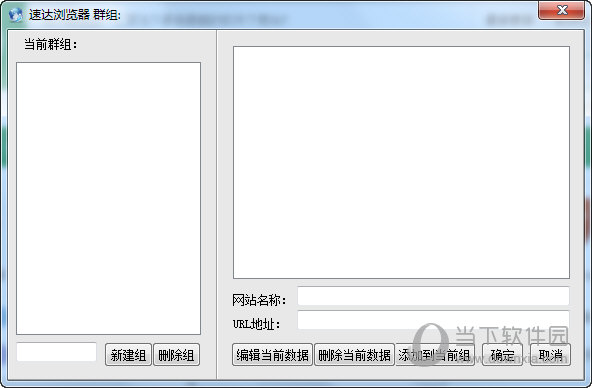Click the 删除当前数据 button

[x=354, y=355]
